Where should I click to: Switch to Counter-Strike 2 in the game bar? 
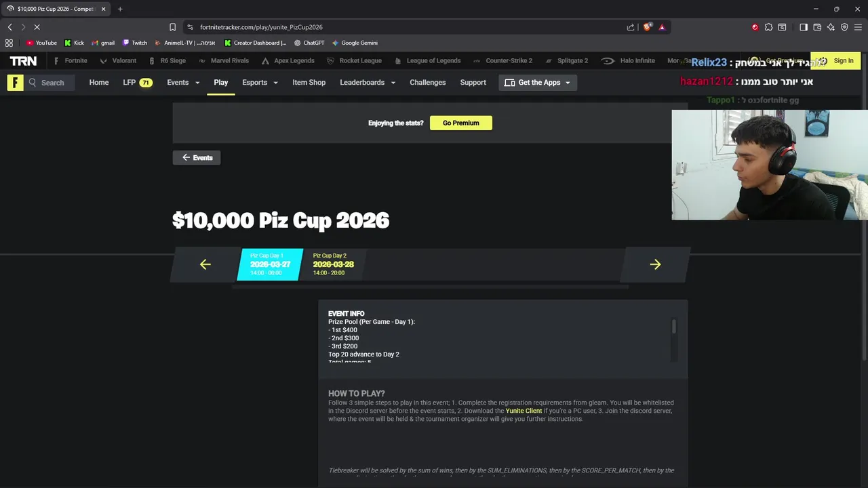(502, 60)
